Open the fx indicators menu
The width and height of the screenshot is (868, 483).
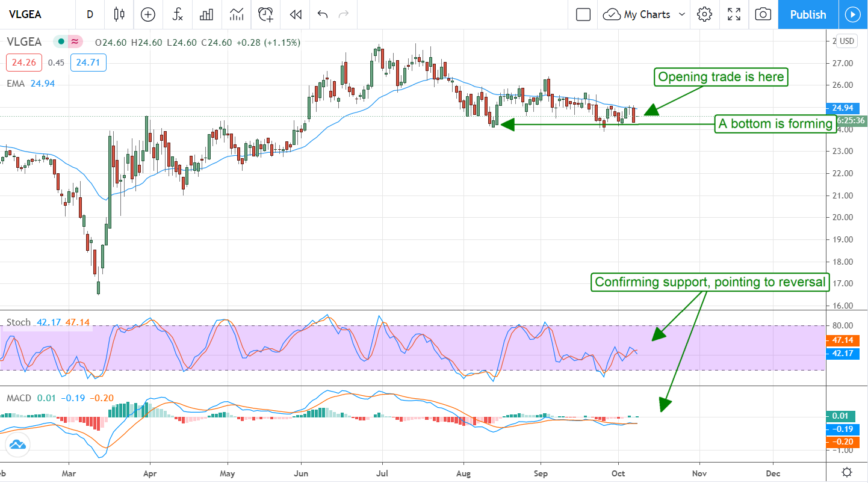point(178,14)
